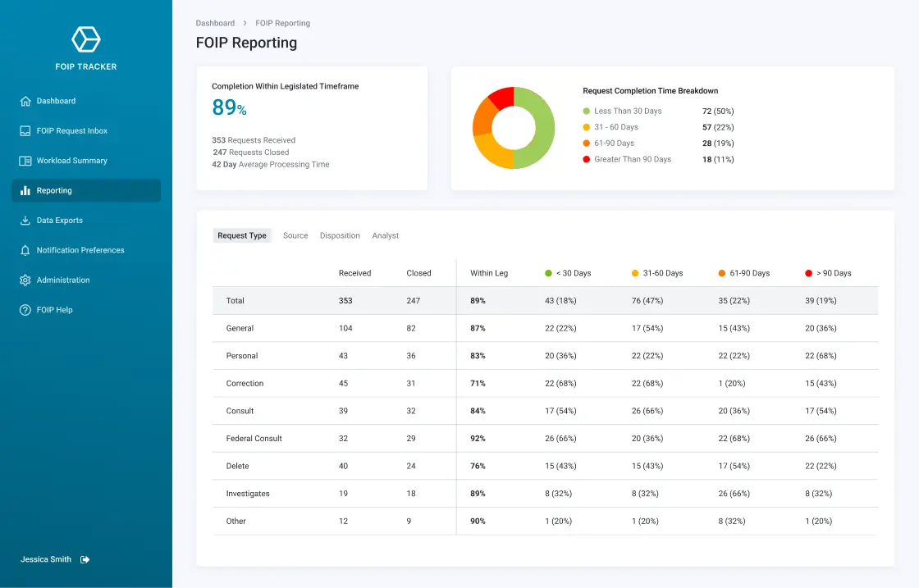Click the Dashboard breadcrumb link

(215, 23)
